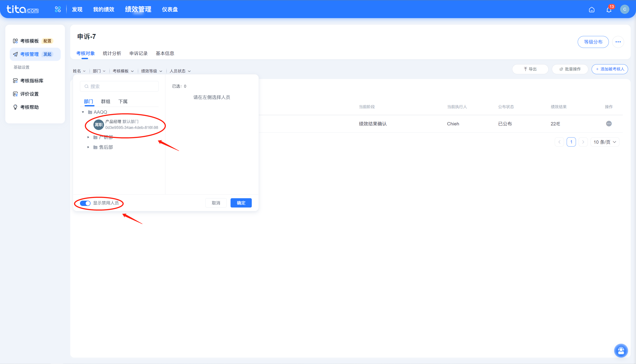
Task: Collapse the AAQQ tree node
Action: [83, 112]
